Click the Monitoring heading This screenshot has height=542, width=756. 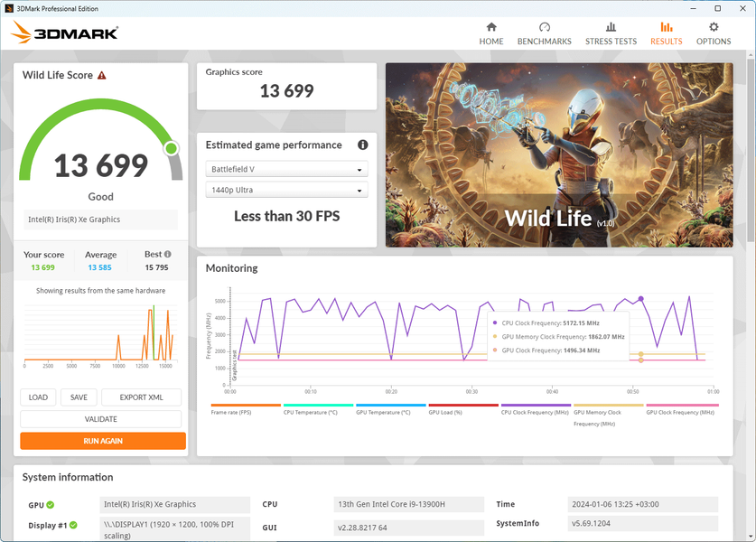(231, 268)
